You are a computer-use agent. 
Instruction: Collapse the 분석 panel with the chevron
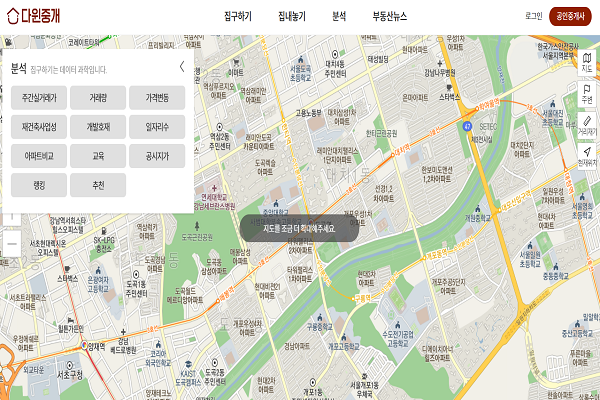[x=182, y=67]
